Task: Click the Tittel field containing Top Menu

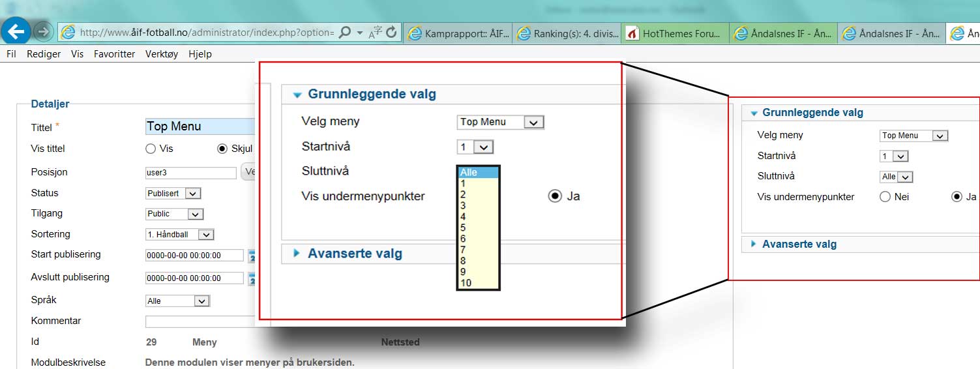Action: (200, 126)
